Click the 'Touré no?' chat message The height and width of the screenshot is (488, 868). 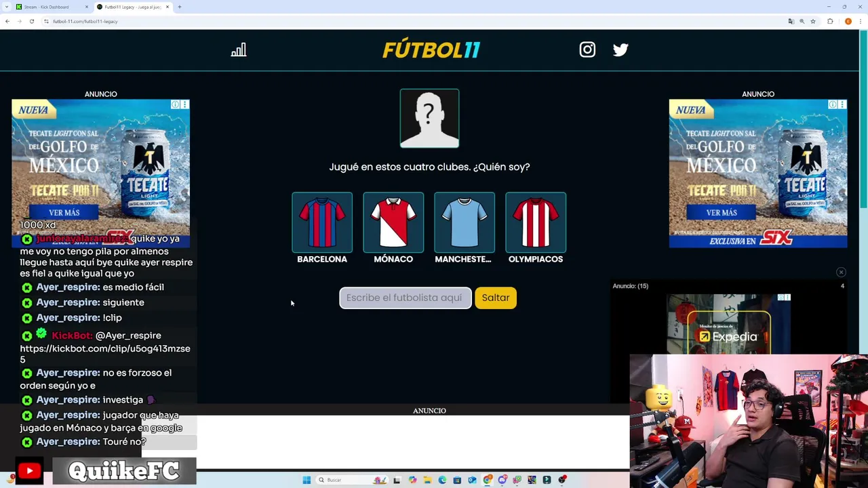[124, 441]
